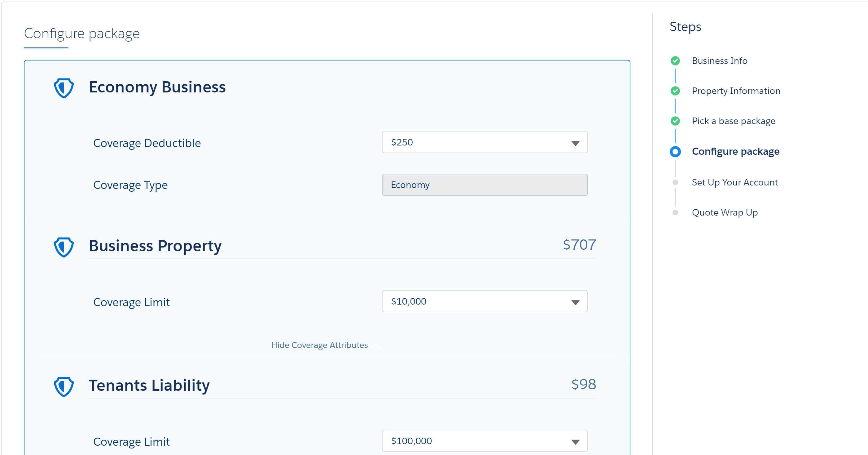The height and width of the screenshot is (455, 868).
Task: Open the Coverage Deductible $250 dropdown
Action: (x=484, y=142)
